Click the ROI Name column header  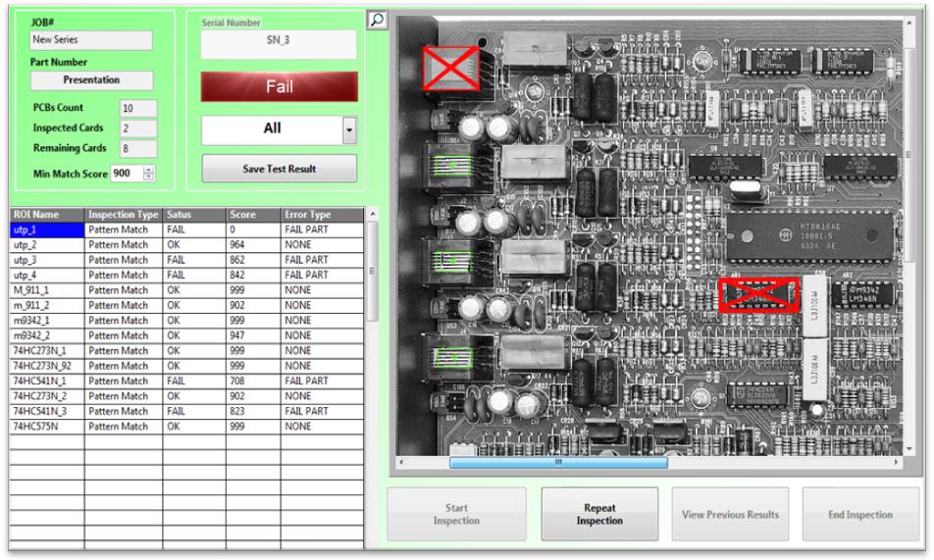(47, 214)
